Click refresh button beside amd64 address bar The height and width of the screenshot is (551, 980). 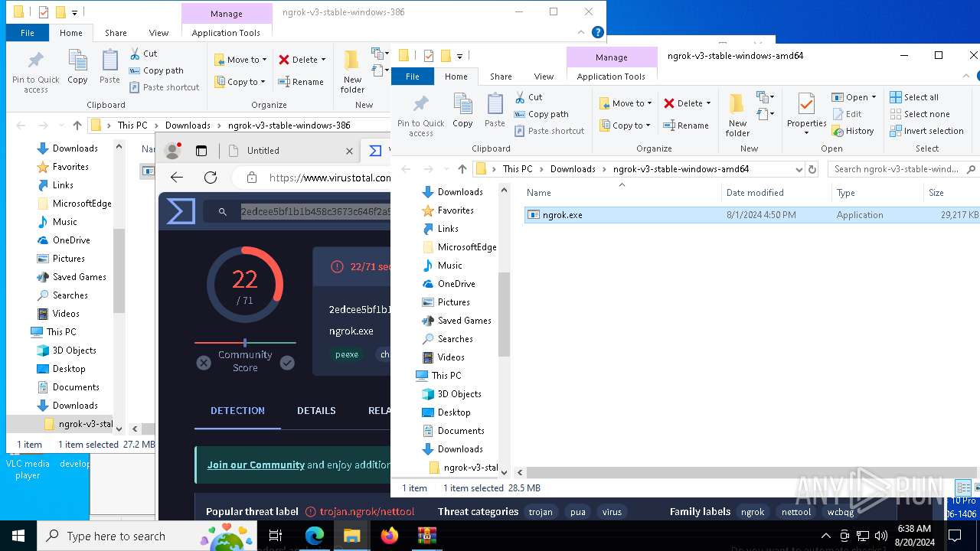coord(812,169)
